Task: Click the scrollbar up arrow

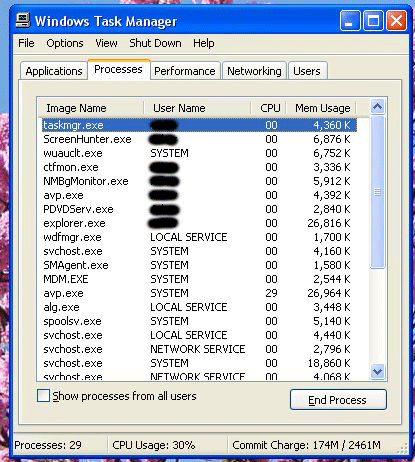Action: click(377, 107)
